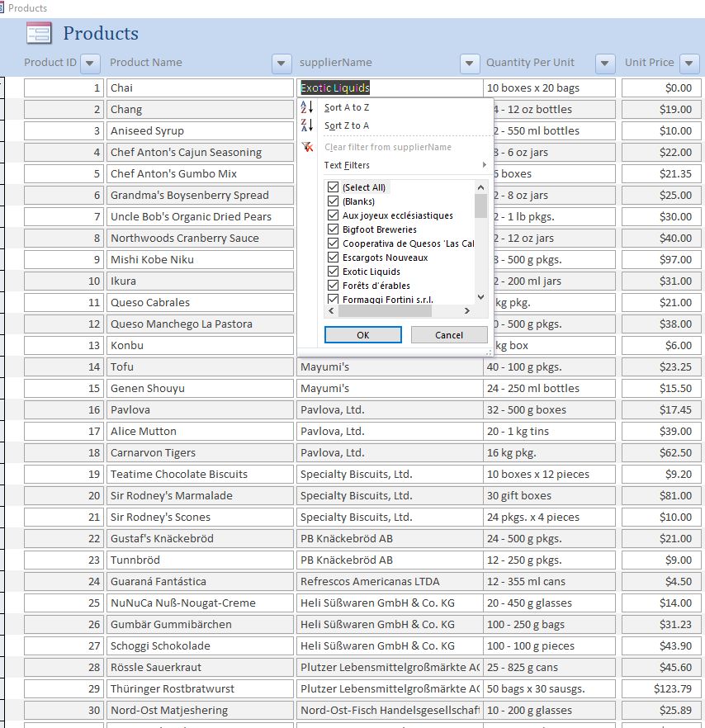Uncheck the Formaggi Fortini s.r.l. checkbox
Viewport: 705px width, 728px height.
click(333, 299)
